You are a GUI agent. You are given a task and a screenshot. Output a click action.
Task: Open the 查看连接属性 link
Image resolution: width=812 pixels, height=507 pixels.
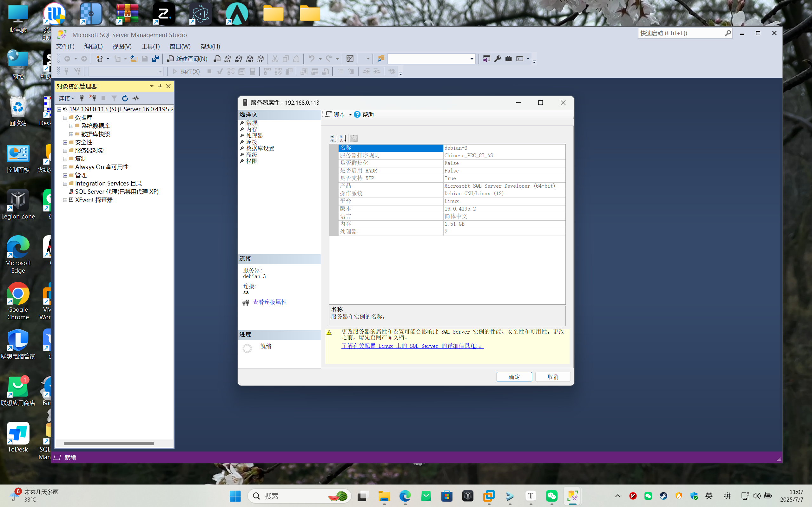269,302
